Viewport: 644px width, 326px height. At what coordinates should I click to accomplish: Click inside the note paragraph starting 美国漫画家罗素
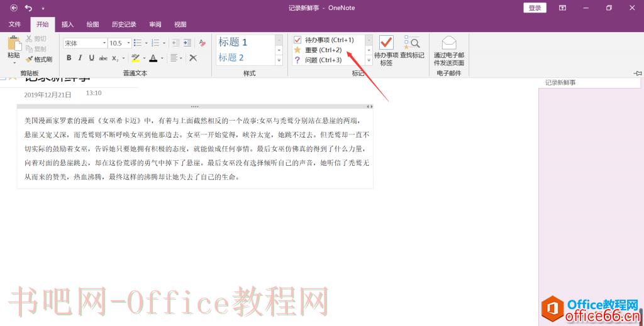pos(197,149)
